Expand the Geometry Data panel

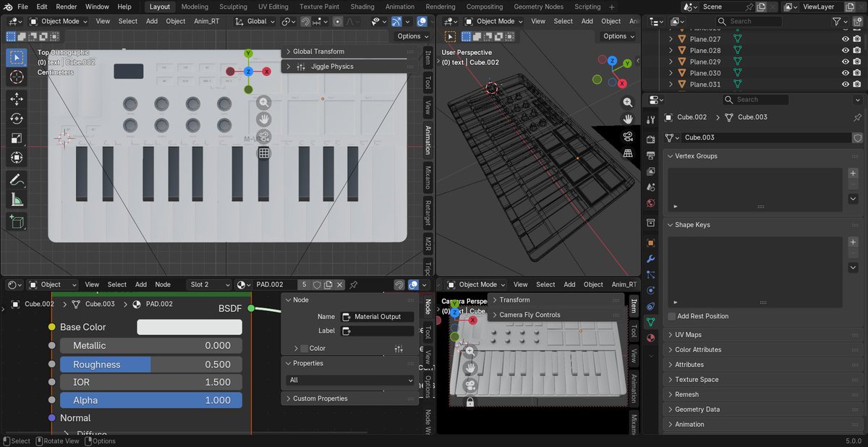point(762,409)
